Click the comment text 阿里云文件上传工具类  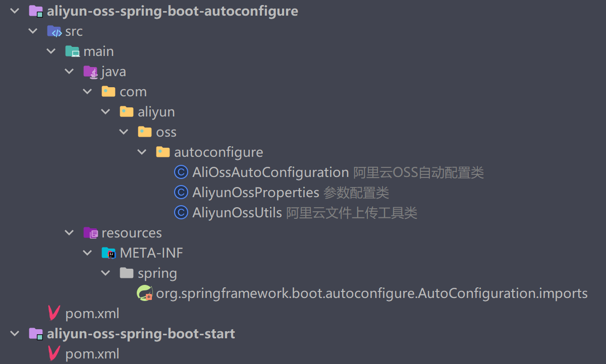click(352, 213)
